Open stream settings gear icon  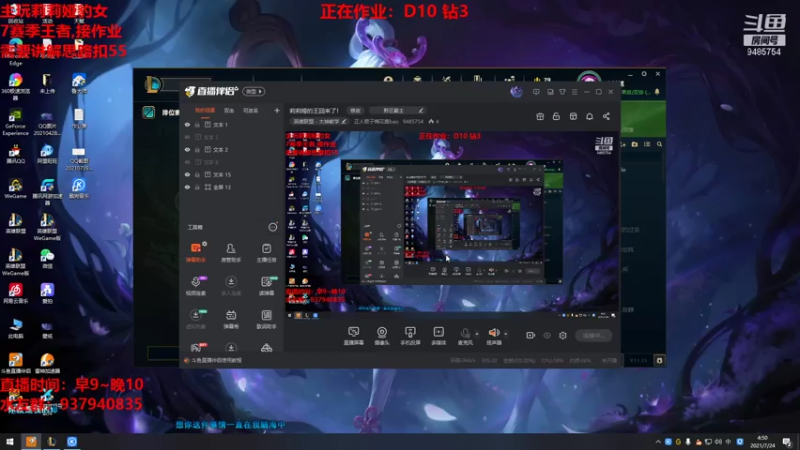coord(563,335)
